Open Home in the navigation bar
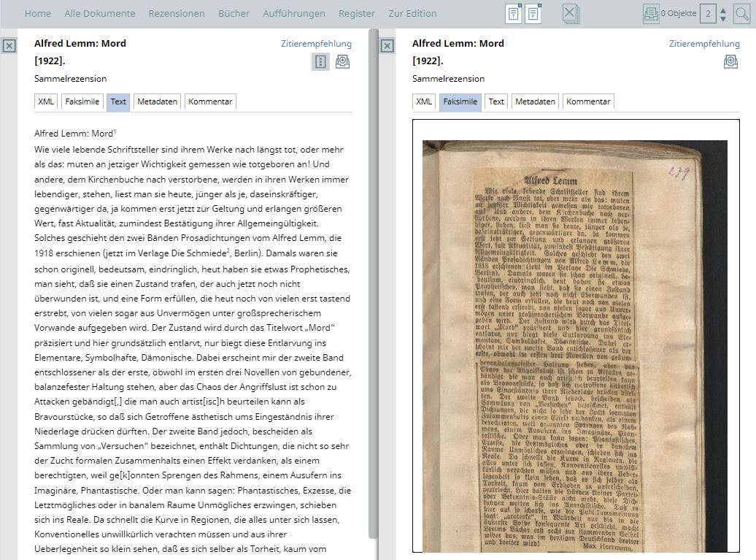Viewport: 756px width, 560px height. click(38, 13)
